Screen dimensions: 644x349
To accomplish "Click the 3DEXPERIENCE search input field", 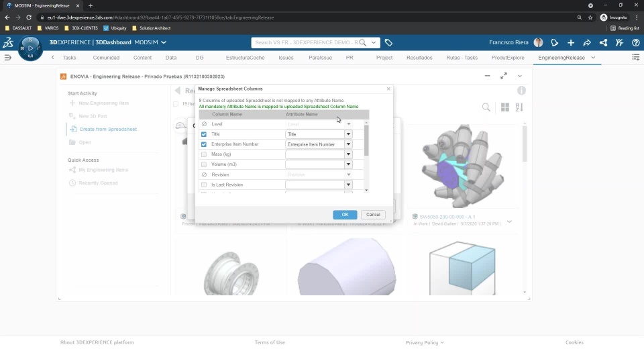I will pos(306,42).
